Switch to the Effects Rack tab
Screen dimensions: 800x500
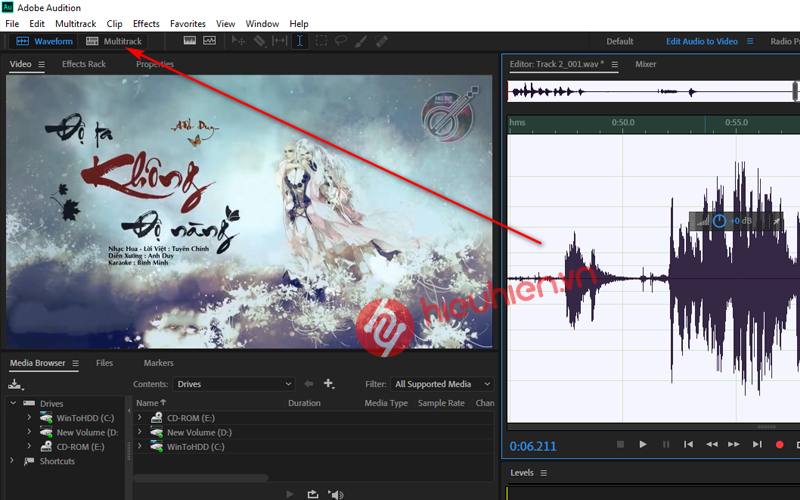tap(84, 64)
